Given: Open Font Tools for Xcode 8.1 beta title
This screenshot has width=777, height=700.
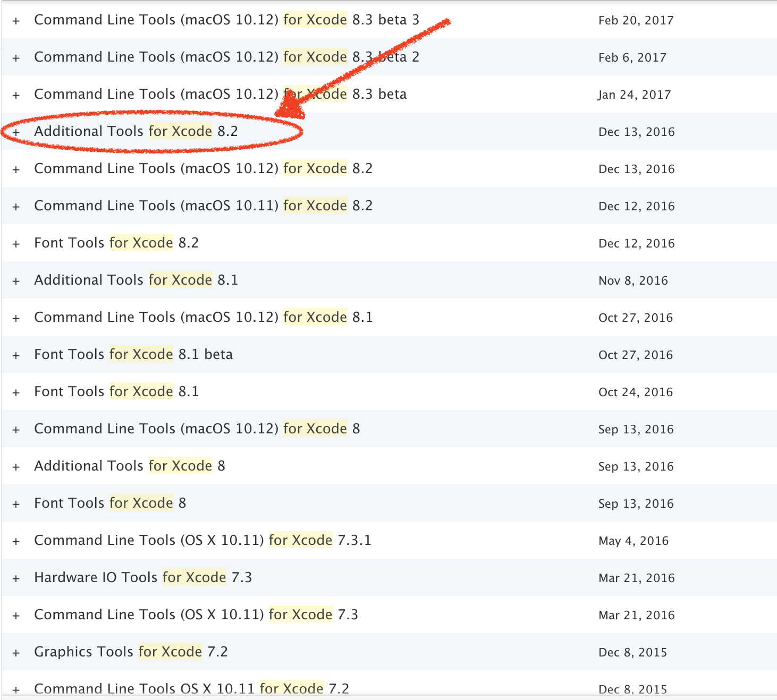Looking at the screenshot, I should tap(133, 355).
